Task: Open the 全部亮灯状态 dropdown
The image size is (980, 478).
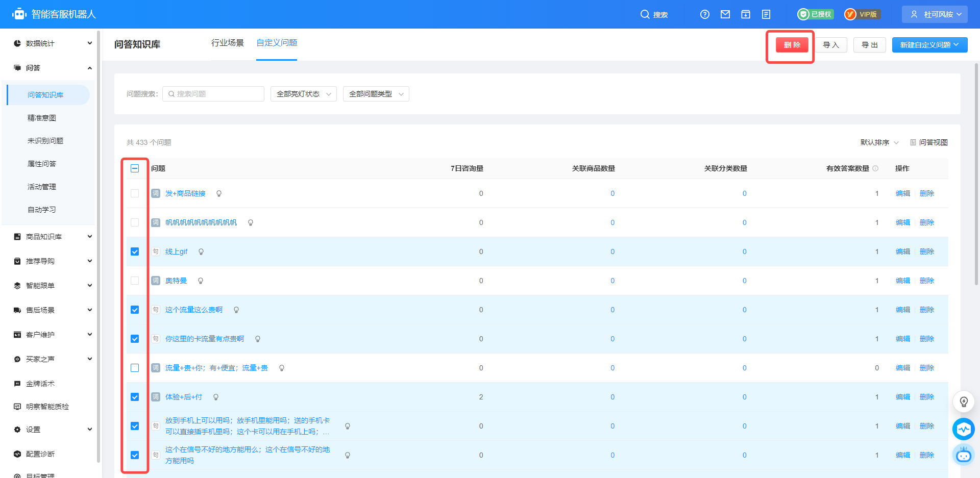Action: coord(304,94)
